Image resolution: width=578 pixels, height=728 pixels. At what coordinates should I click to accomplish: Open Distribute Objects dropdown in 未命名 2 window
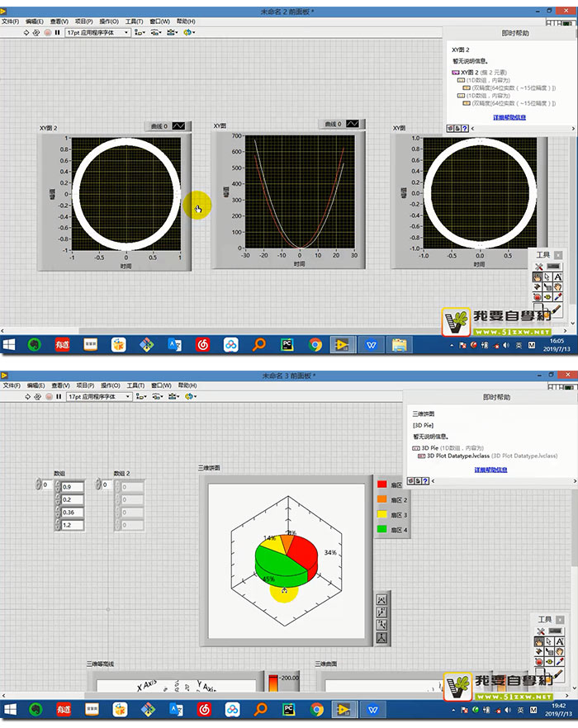point(156,32)
